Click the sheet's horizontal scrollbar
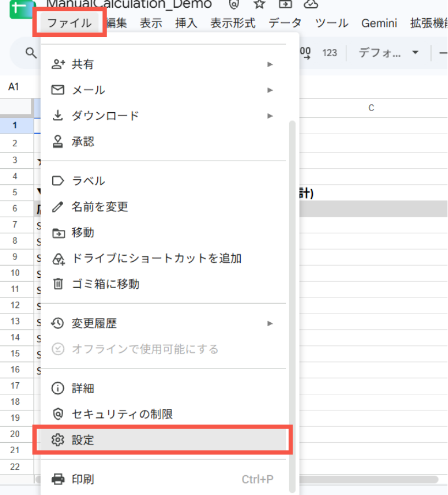The height and width of the screenshot is (495, 448). click(368, 479)
